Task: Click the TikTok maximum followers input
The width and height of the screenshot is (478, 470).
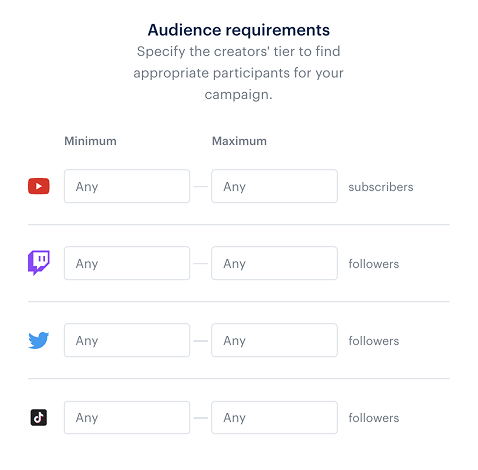Action: coord(274,417)
